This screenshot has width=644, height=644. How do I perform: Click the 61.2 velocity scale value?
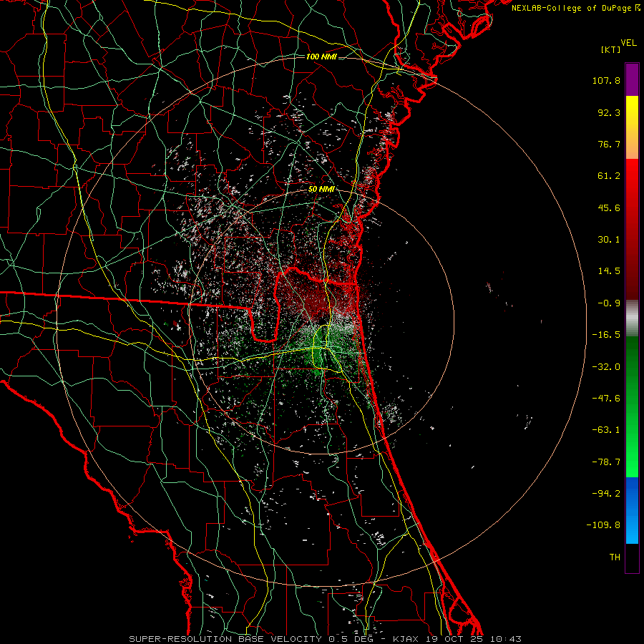(x=609, y=176)
